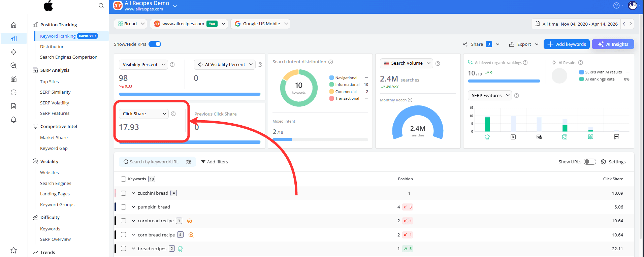The image size is (644, 257).
Task: Open help question mark in top bar
Action: 616,5
